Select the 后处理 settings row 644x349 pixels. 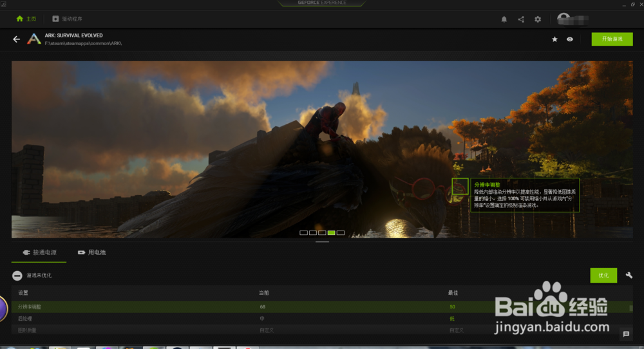pyautogui.click(x=322, y=319)
